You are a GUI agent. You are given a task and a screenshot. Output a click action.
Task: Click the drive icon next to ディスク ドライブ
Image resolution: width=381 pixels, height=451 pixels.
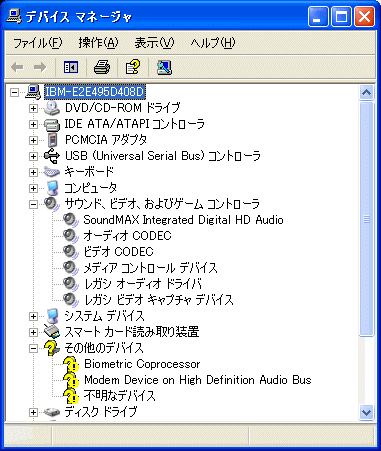[x=52, y=412]
